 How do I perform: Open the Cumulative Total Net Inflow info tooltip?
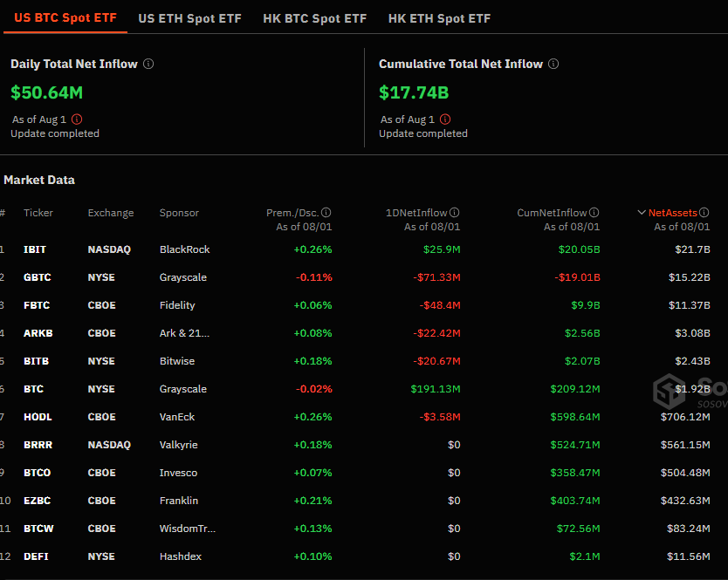tap(553, 64)
